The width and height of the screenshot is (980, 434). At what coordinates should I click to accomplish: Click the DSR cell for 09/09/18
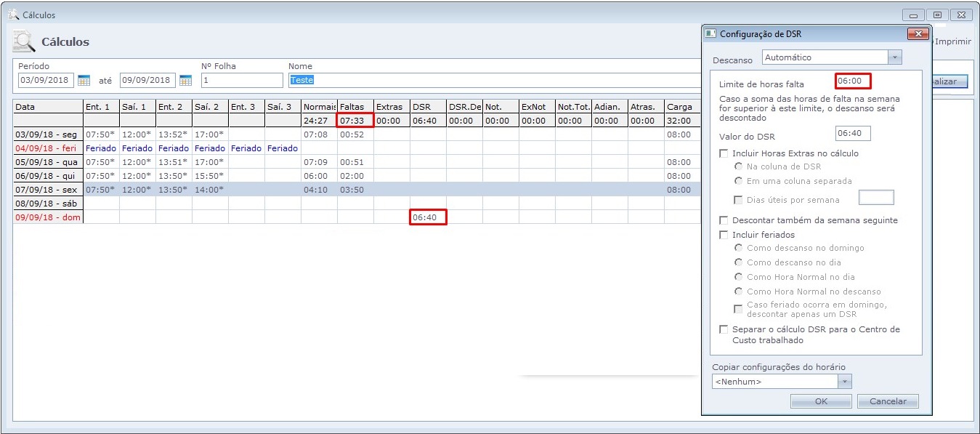[428, 217]
